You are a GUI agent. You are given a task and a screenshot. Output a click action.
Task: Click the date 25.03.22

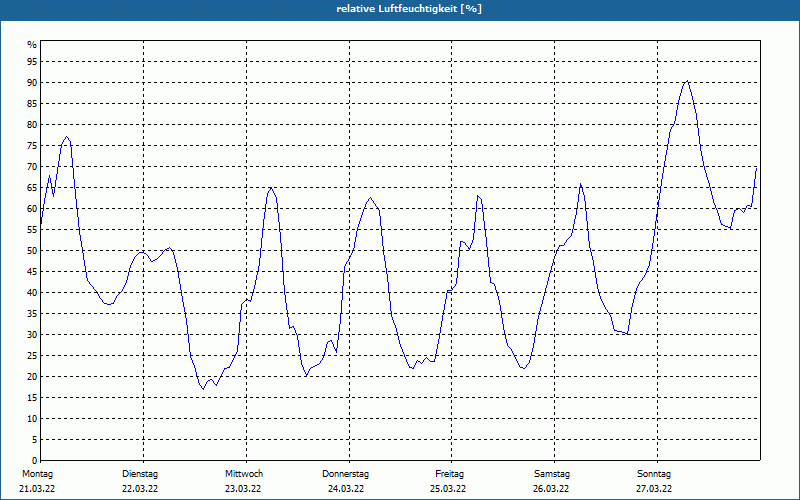(448, 489)
